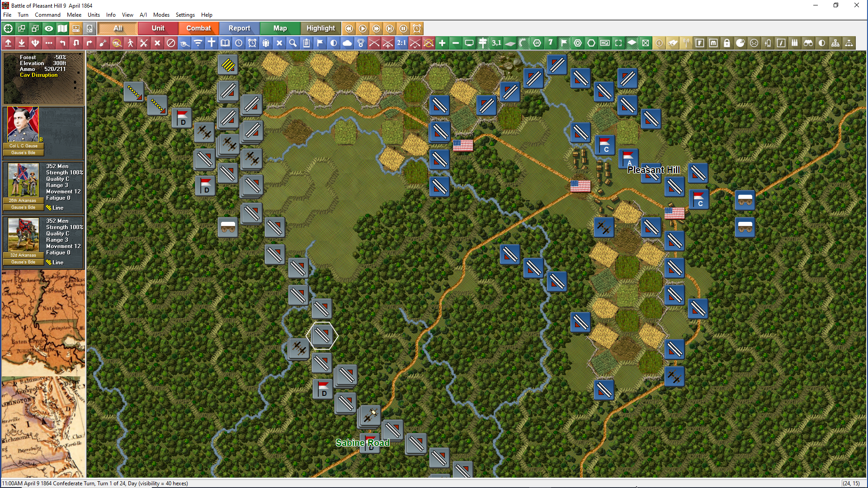This screenshot has height=488, width=868.
Task: Click the 2:1 odds icon
Action: click(x=401, y=43)
